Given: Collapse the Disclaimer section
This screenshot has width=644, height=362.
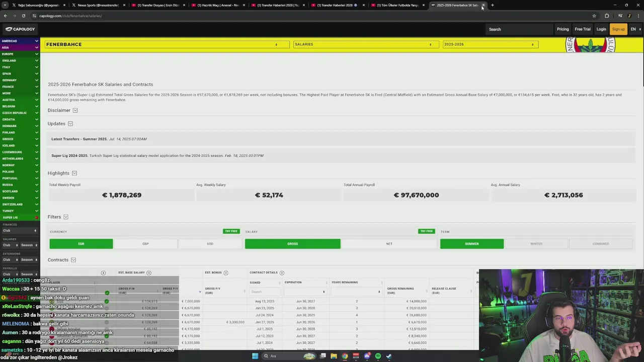Looking at the screenshot, I should point(75,110).
